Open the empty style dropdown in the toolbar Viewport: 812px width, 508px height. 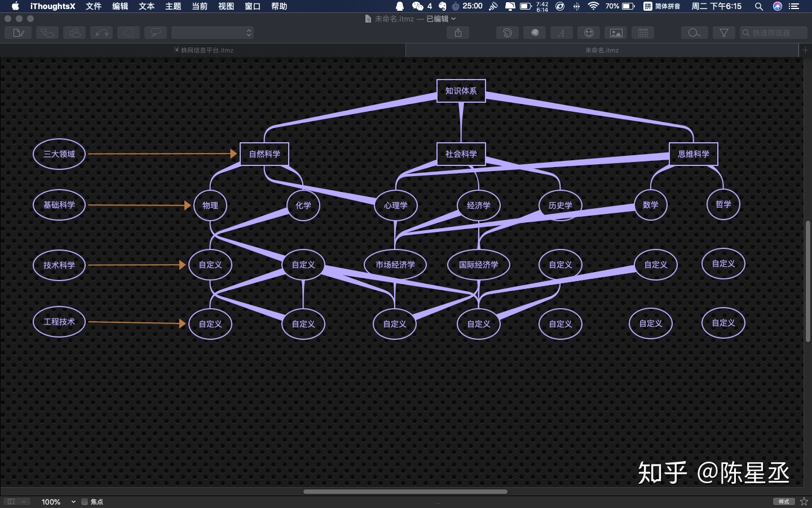click(x=212, y=33)
